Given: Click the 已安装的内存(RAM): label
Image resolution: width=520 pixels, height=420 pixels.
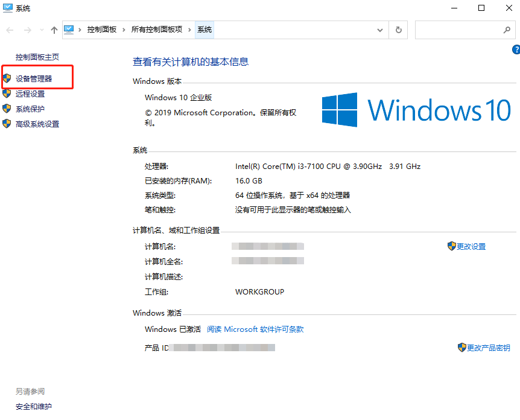Looking at the screenshot, I should tap(178, 181).
